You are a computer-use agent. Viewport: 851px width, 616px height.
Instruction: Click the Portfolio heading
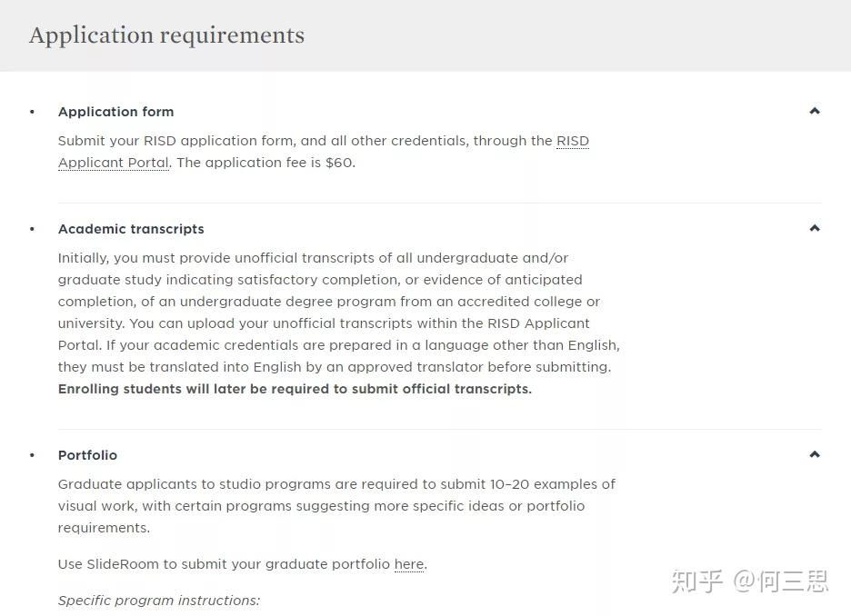point(87,455)
